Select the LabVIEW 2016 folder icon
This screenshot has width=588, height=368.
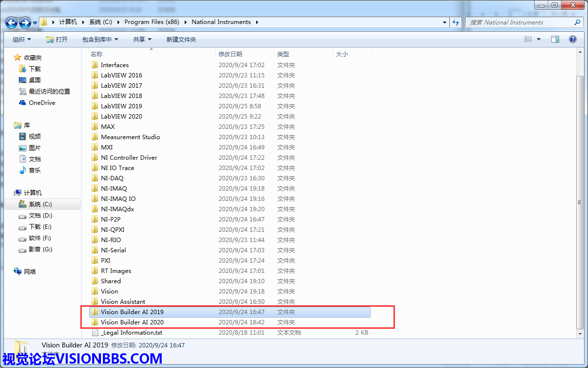pos(95,75)
